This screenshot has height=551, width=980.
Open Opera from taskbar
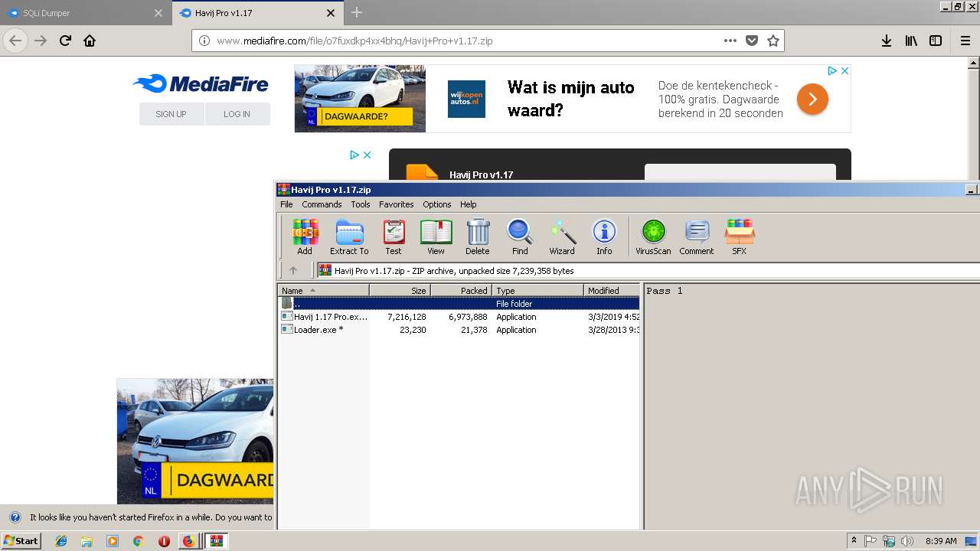pyautogui.click(x=164, y=541)
